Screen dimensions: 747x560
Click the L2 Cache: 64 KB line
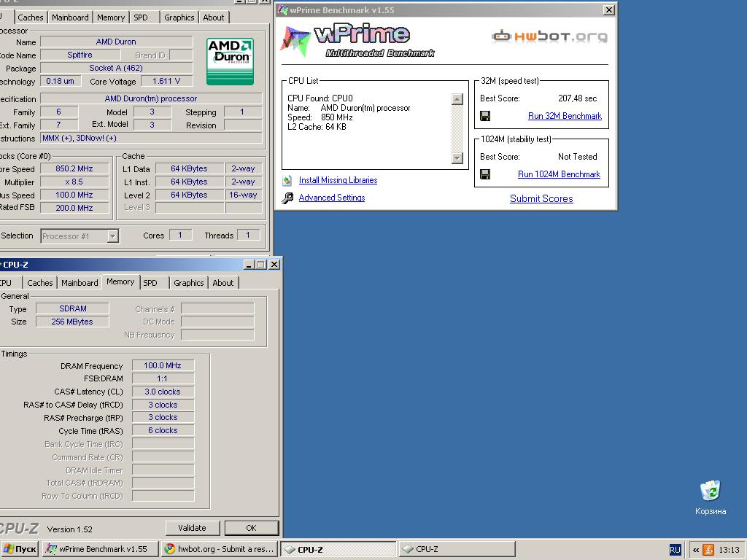coord(317,127)
